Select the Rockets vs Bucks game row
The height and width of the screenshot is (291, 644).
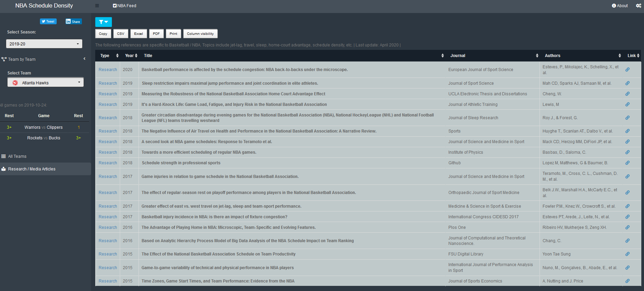[44, 138]
